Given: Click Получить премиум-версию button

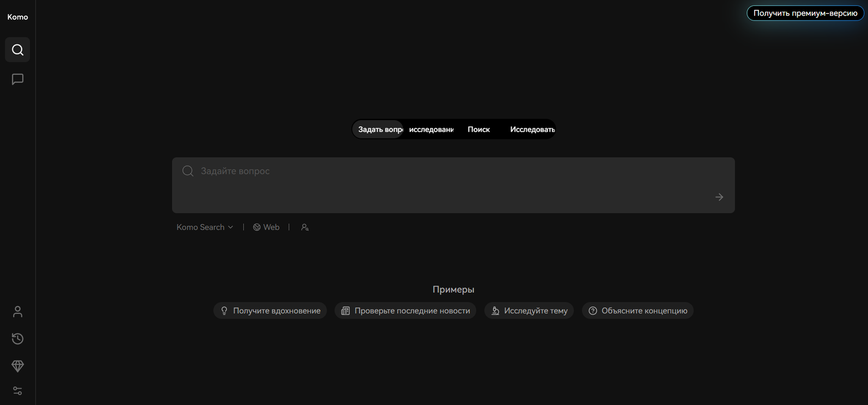Looking at the screenshot, I should (805, 13).
